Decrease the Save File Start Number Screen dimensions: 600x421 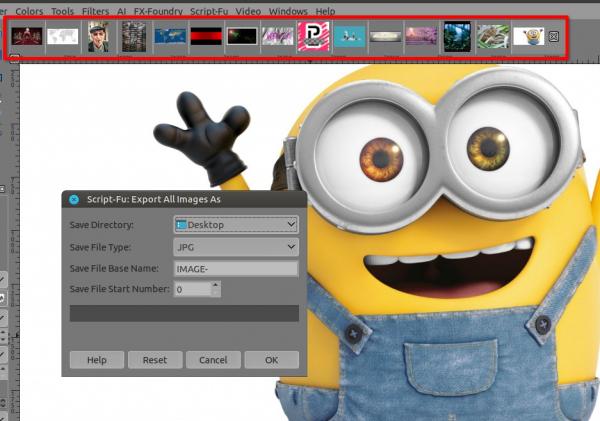pyautogui.click(x=216, y=293)
